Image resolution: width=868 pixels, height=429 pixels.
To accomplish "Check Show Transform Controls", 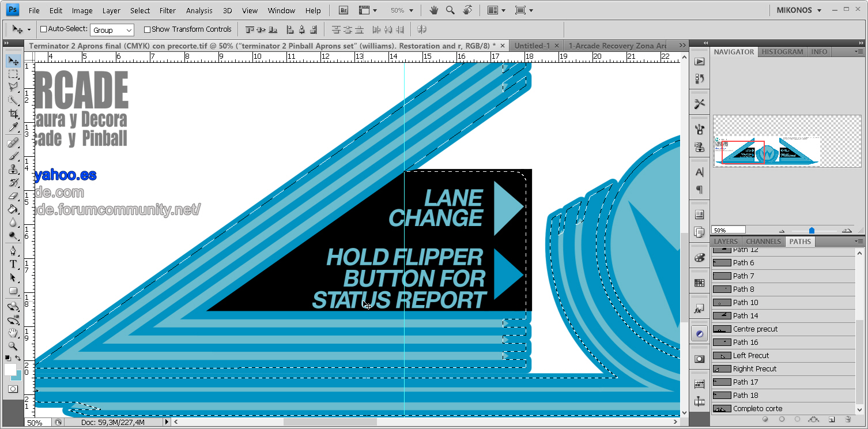I will point(147,29).
